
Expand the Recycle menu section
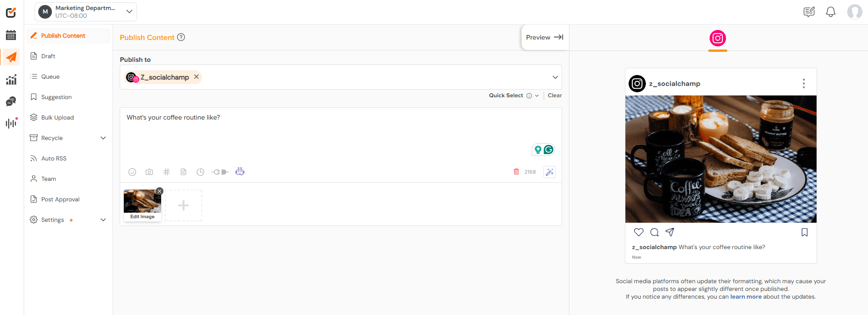point(103,138)
